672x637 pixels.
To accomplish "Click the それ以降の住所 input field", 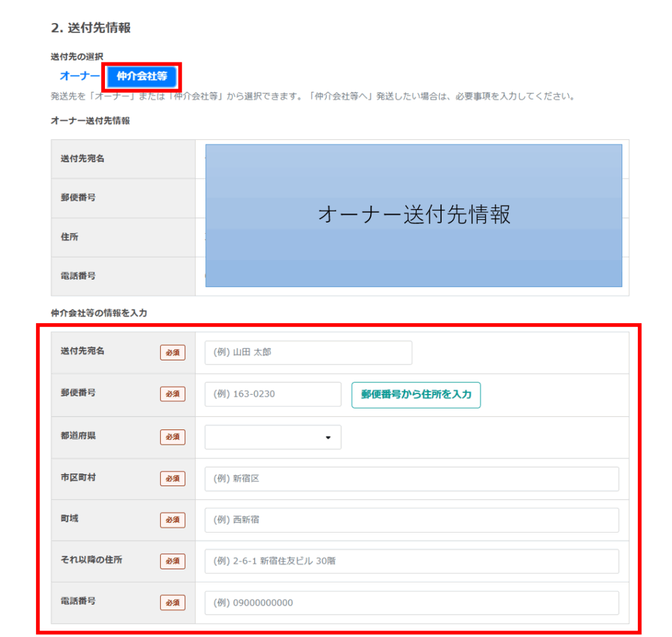I will click(411, 561).
